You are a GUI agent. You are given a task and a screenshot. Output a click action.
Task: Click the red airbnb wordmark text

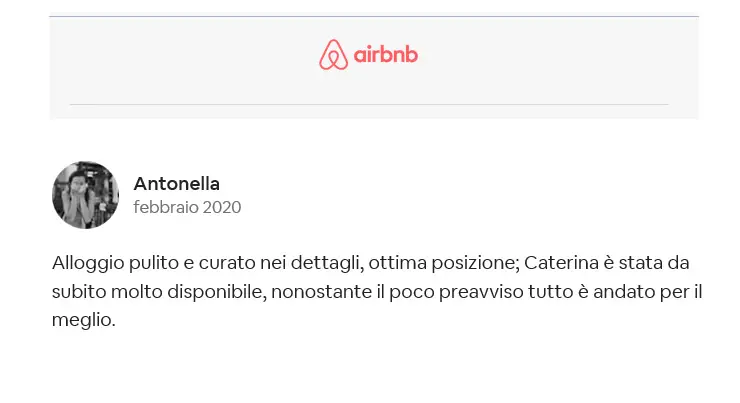pyautogui.click(x=386, y=55)
